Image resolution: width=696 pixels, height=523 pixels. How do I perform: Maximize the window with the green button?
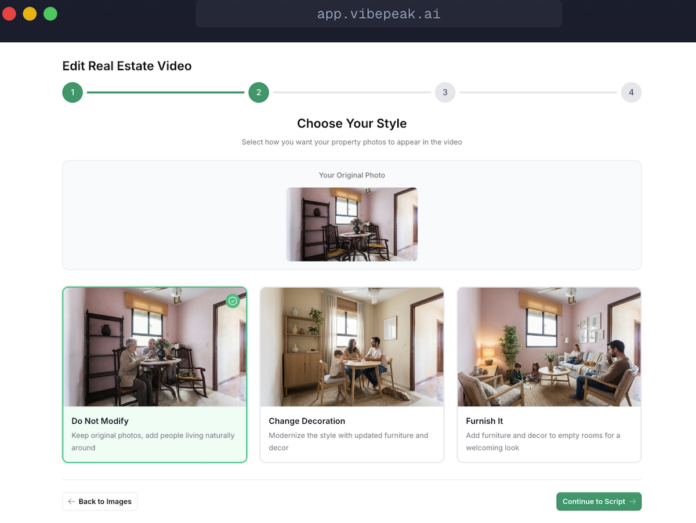[x=50, y=14]
